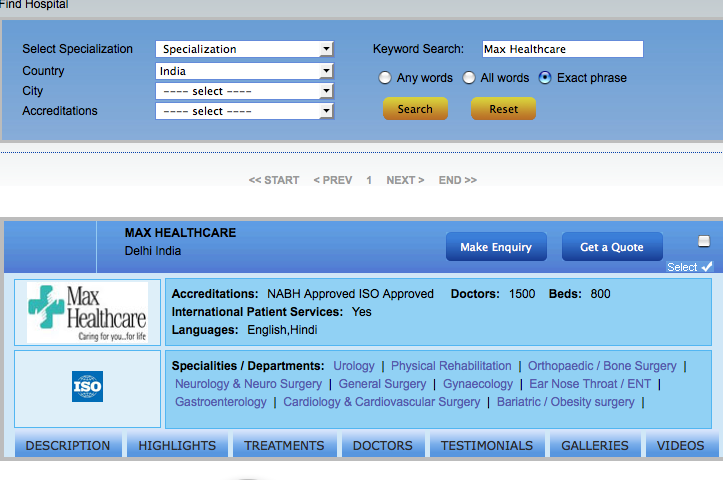
Task: Select the All words radio button
Action: coord(468,77)
